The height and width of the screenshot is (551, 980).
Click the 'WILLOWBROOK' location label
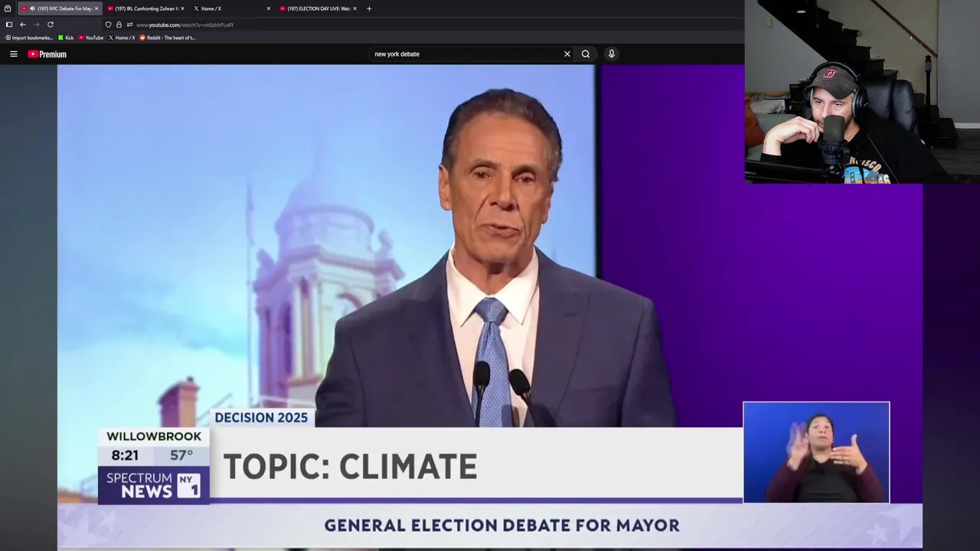point(154,436)
